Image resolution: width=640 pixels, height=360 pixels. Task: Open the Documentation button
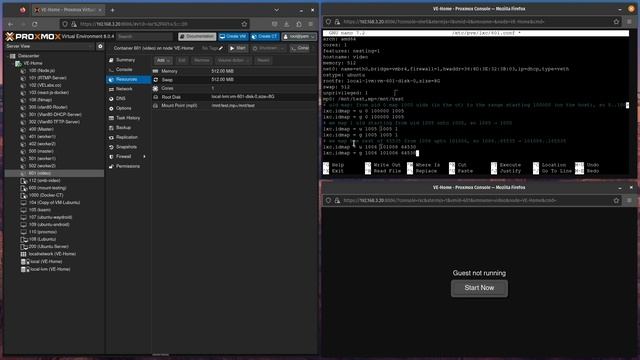[x=197, y=36]
